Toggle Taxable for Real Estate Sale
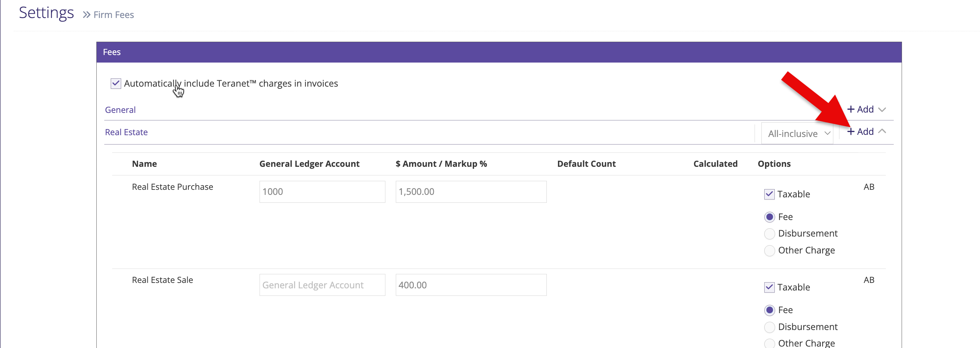The width and height of the screenshot is (980, 348). 769,288
